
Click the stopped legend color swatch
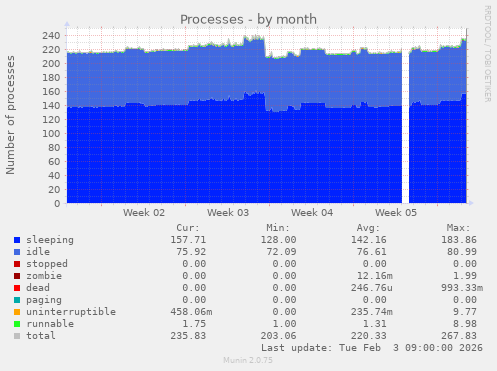(17, 264)
